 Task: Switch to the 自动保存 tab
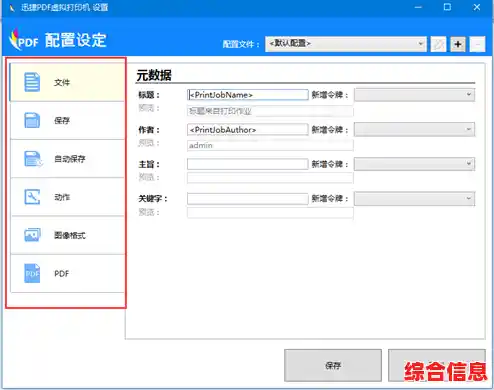tap(67, 159)
